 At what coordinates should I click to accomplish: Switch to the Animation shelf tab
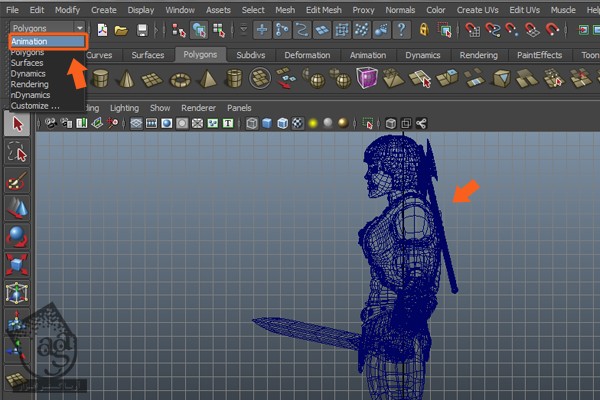point(368,55)
